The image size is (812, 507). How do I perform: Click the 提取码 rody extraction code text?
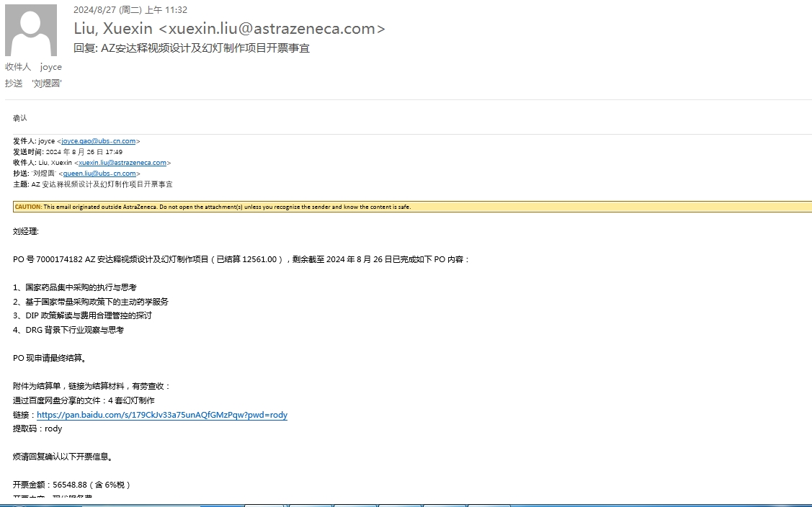37,429
